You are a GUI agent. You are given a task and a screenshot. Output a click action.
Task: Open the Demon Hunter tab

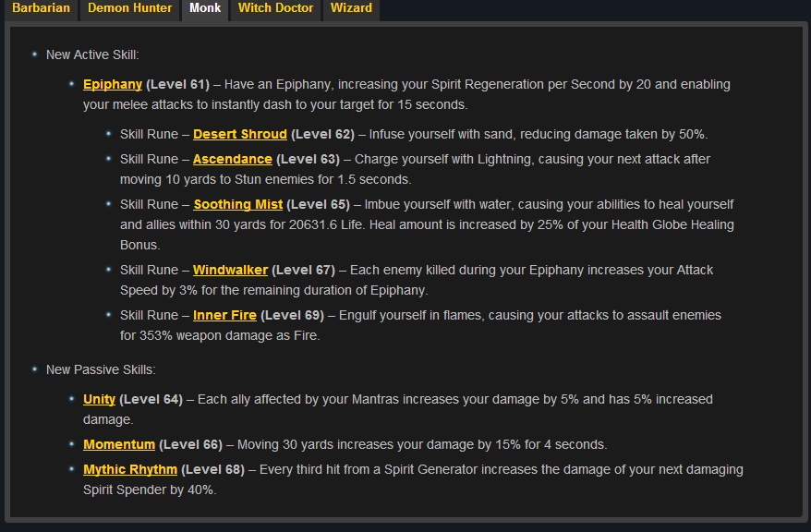tap(129, 8)
